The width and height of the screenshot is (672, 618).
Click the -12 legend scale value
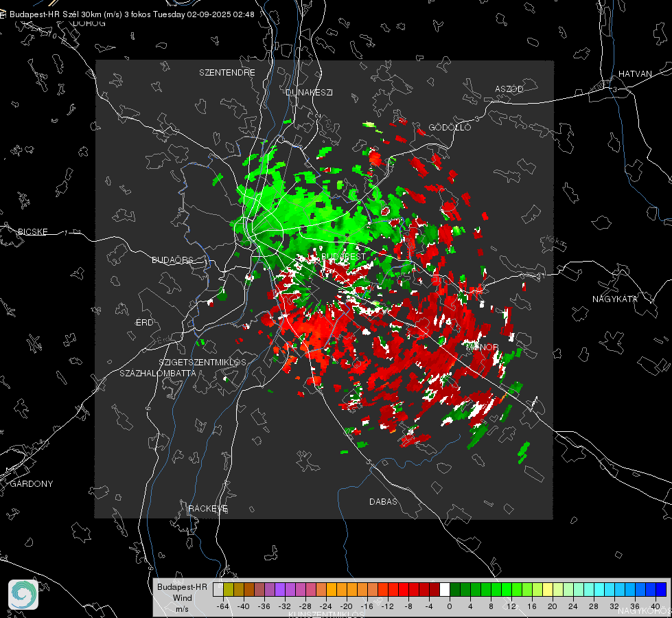click(387, 606)
